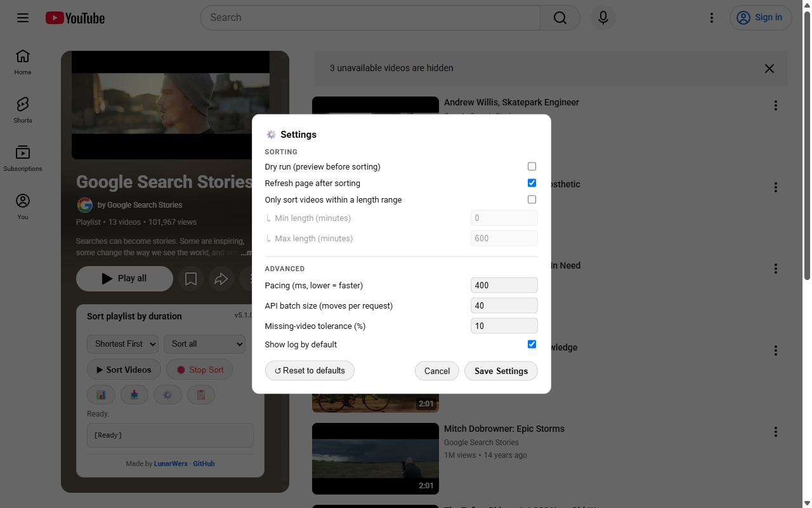Save the playlist with the bookmark icon

[191, 279]
